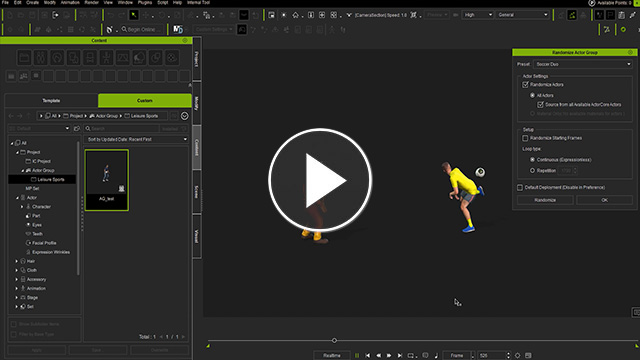Switch to the Template tab
The width and height of the screenshot is (640, 360).
click(51, 100)
